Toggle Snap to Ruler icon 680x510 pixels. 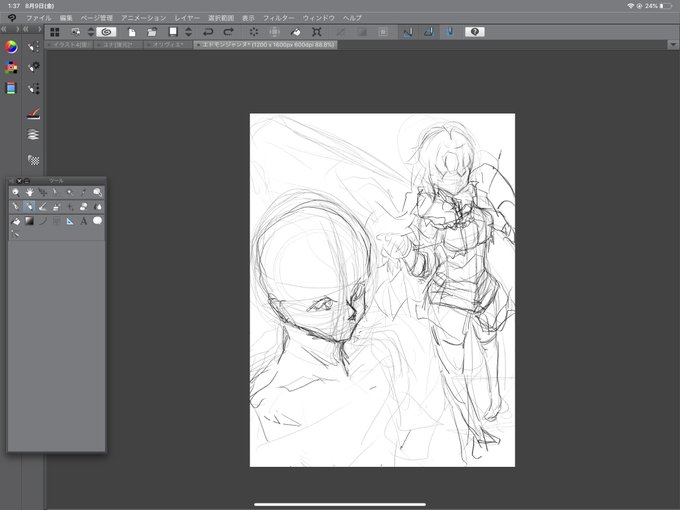point(408,32)
